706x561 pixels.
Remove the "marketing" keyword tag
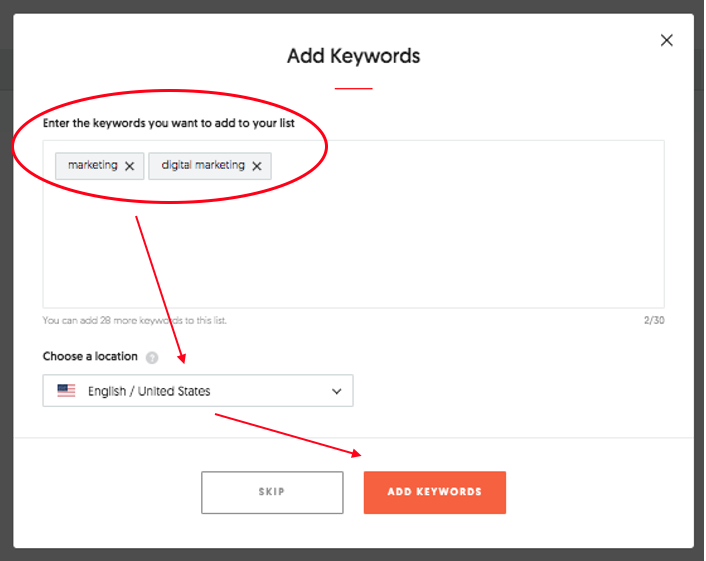(x=129, y=166)
